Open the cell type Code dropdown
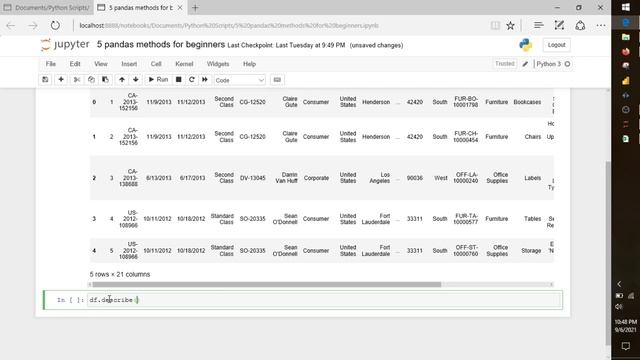The height and width of the screenshot is (360, 640). tap(240, 80)
